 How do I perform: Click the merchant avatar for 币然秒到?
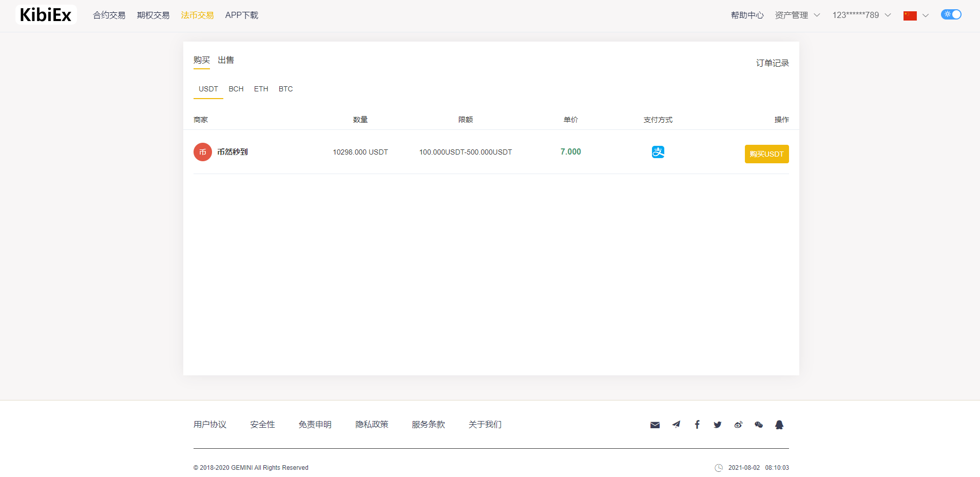click(x=202, y=151)
